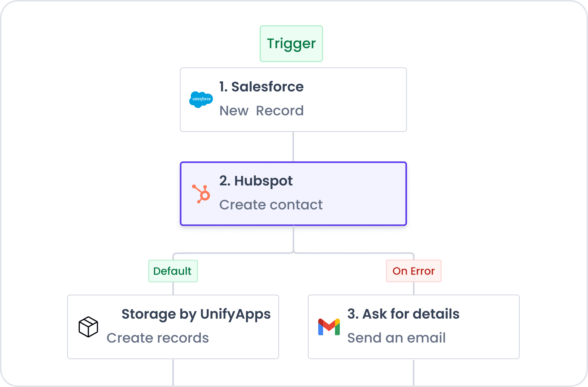Click the 'New Record' trigger description
This screenshot has height=387, width=588.
[x=261, y=111]
